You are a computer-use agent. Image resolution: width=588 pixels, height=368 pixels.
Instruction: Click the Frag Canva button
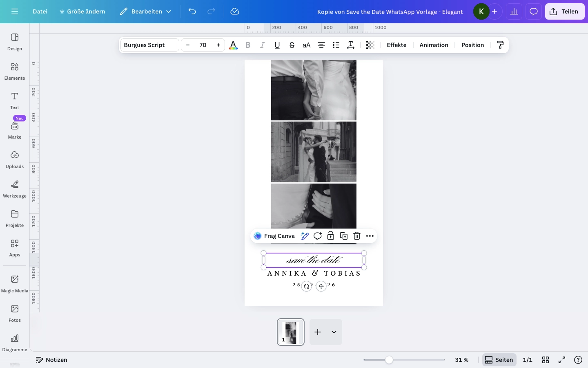(x=274, y=236)
